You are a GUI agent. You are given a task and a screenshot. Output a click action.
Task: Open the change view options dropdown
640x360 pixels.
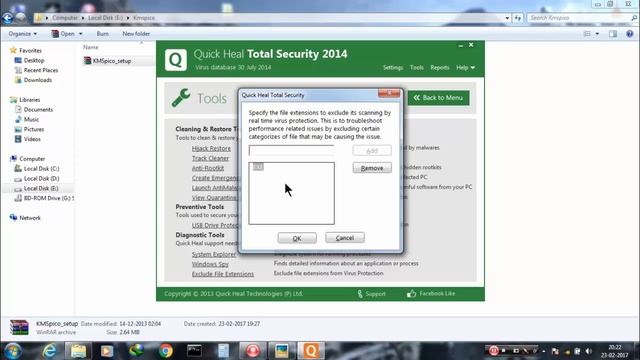pos(597,34)
